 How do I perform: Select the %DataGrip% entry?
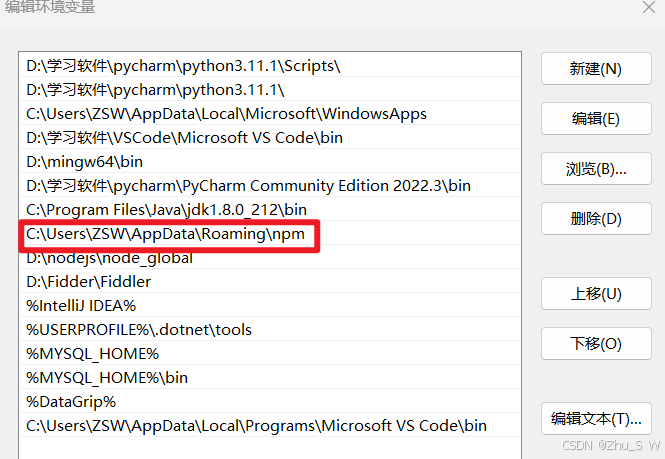[270, 401]
